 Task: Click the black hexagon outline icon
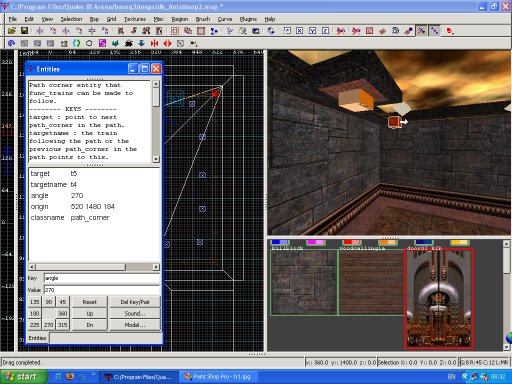coord(89,43)
